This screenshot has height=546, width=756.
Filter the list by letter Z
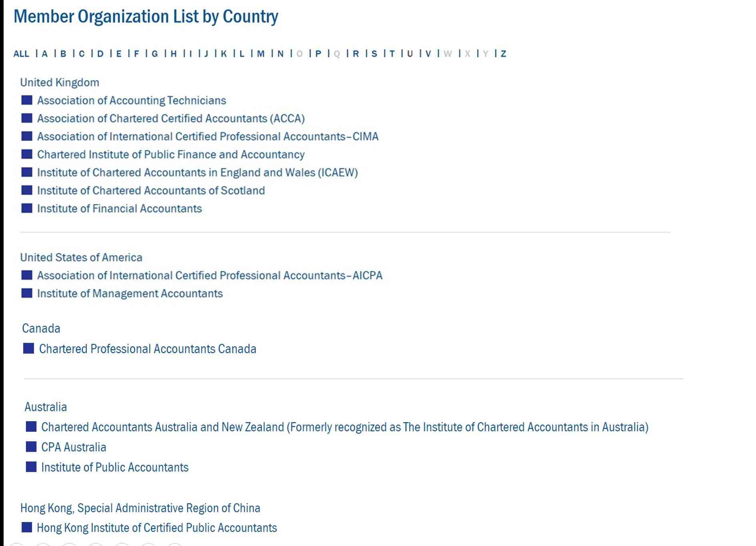503,54
